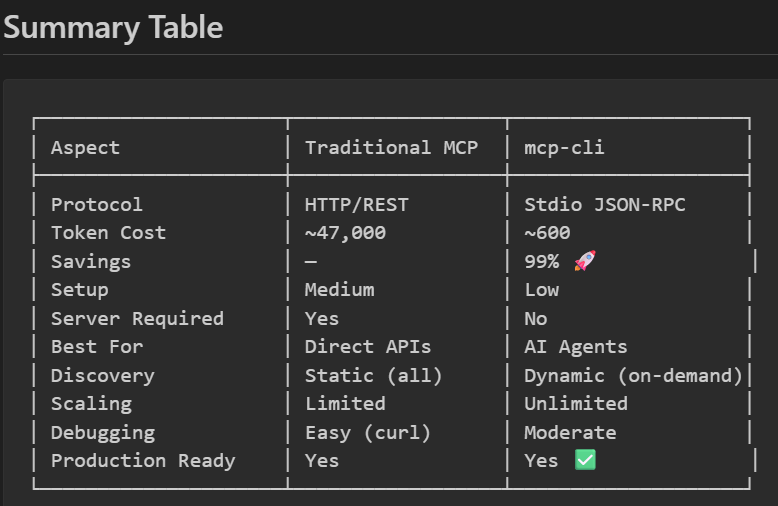778x506 pixels.
Task: Click the mcp-cli column header
Action: pyautogui.click(x=564, y=148)
